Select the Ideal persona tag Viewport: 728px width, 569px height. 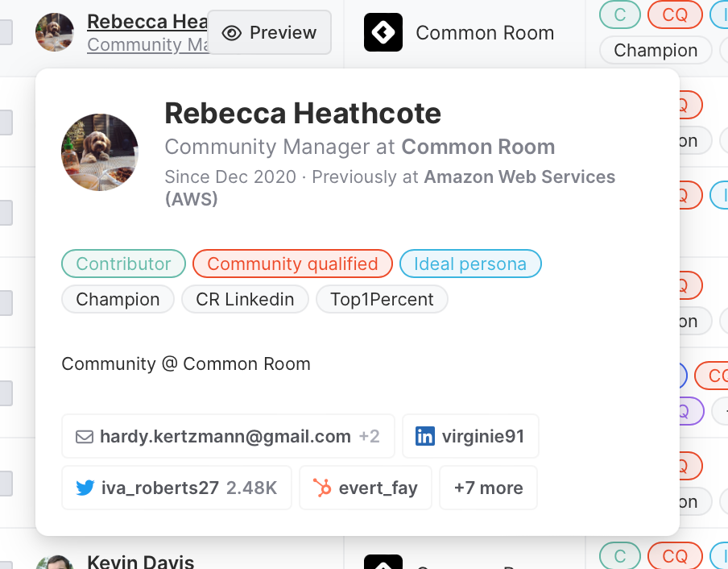click(470, 264)
